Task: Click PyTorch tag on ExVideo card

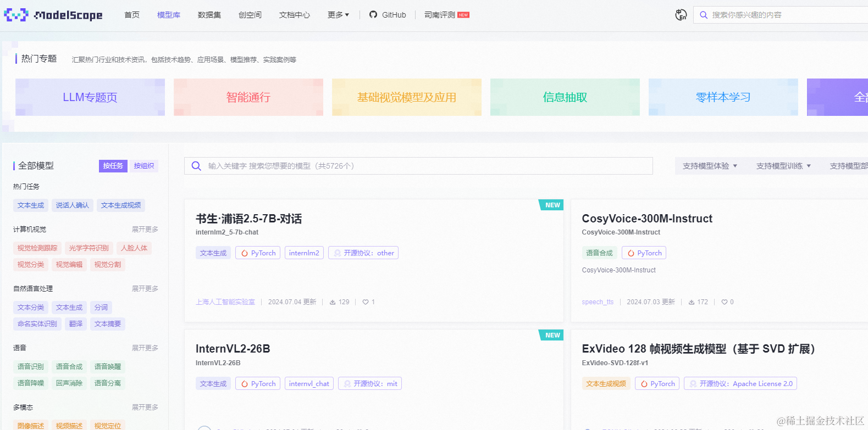Action: [x=657, y=383]
